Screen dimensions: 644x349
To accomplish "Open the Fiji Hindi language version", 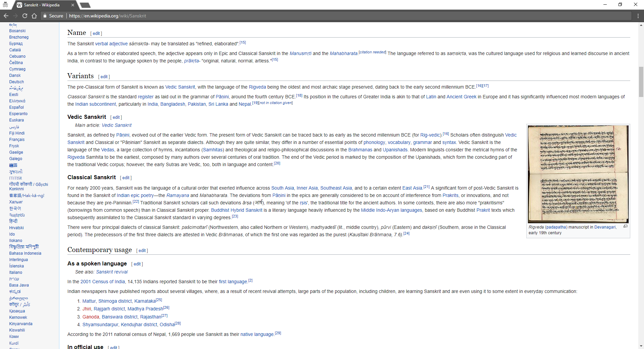I will pos(17,133).
